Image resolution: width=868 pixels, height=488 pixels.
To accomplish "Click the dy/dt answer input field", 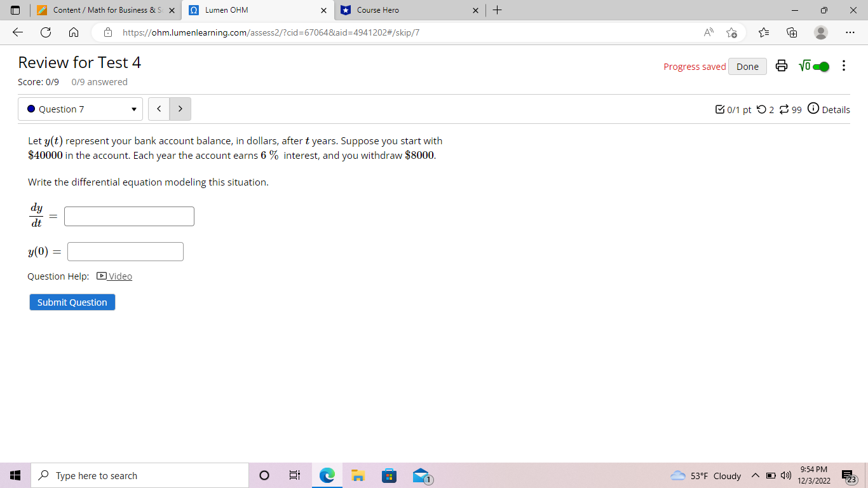I will tap(129, 216).
